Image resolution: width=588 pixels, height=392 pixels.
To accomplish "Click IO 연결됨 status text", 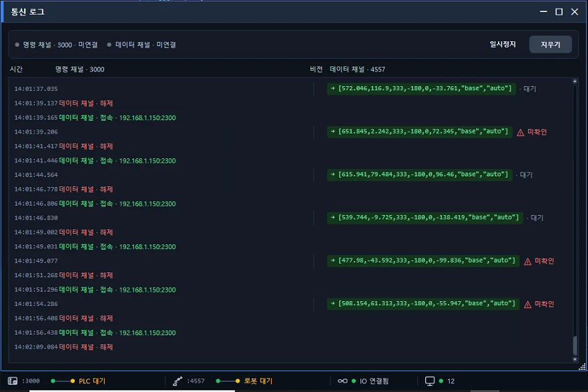I will tap(374, 381).
